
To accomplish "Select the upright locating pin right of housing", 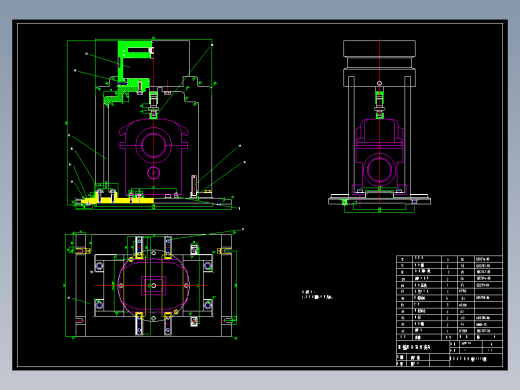I will coord(194,186).
